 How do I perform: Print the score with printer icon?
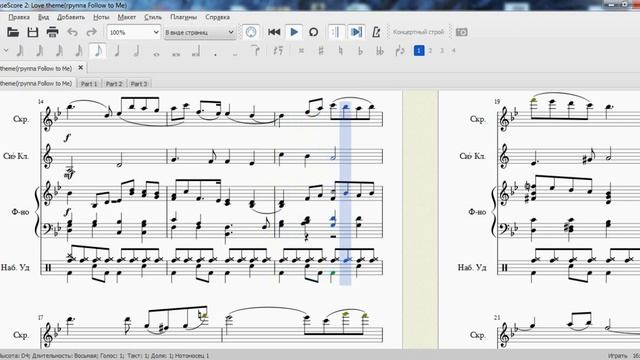pyautogui.click(x=52, y=32)
